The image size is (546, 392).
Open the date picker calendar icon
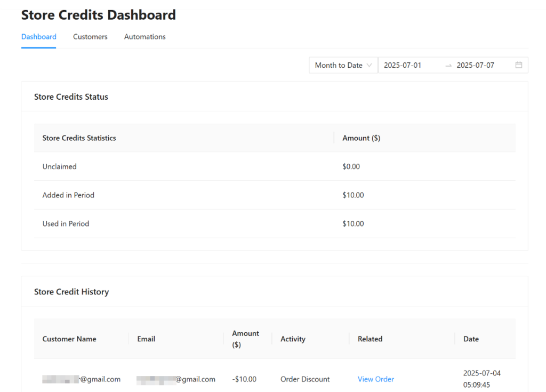(x=518, y=65)
